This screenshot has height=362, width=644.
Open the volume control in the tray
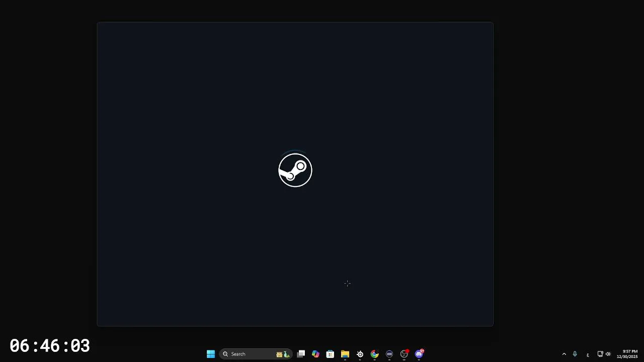pos(608,354)
